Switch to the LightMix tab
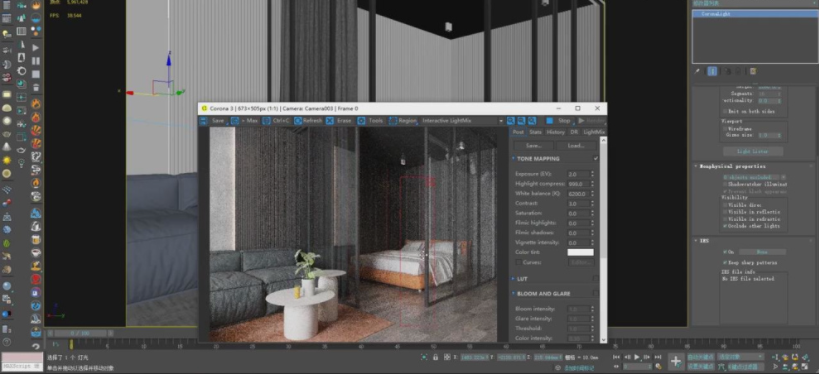 point(594,132)
